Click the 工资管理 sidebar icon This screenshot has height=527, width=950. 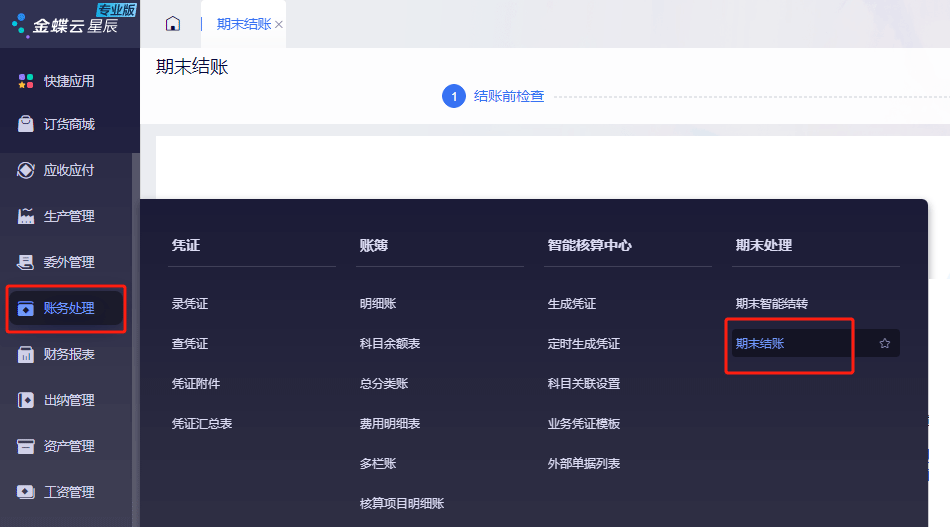point(25,492)
